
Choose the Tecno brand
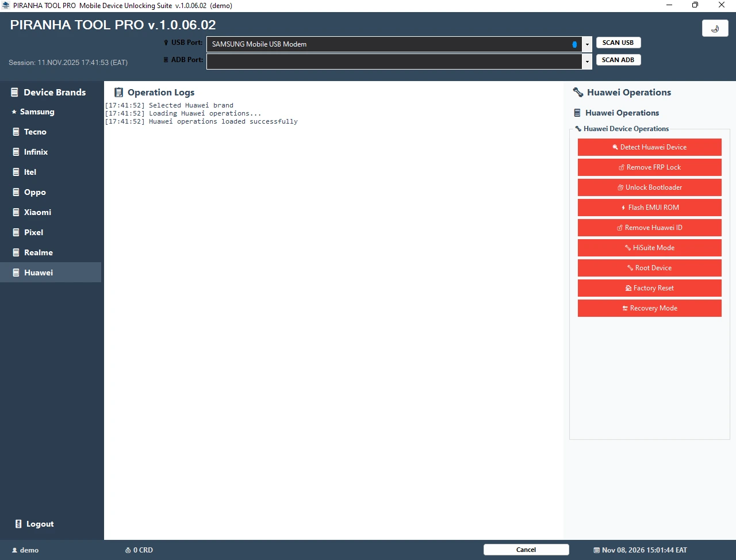pyautogui.click(x=51, y=132)
